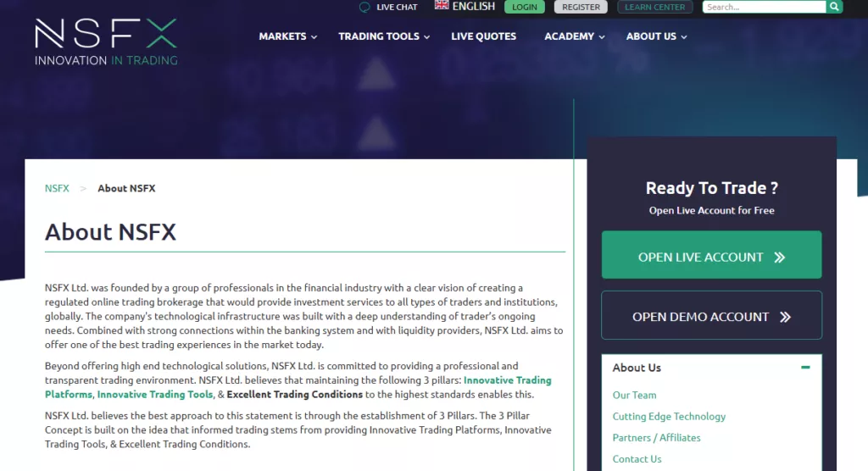Click the UK flag language icon
The image size is (868, 471).
[441, 5]
